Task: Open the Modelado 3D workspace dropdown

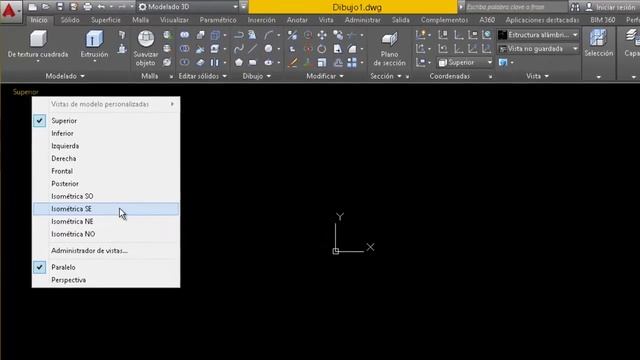Action: [x=188, y=7]
